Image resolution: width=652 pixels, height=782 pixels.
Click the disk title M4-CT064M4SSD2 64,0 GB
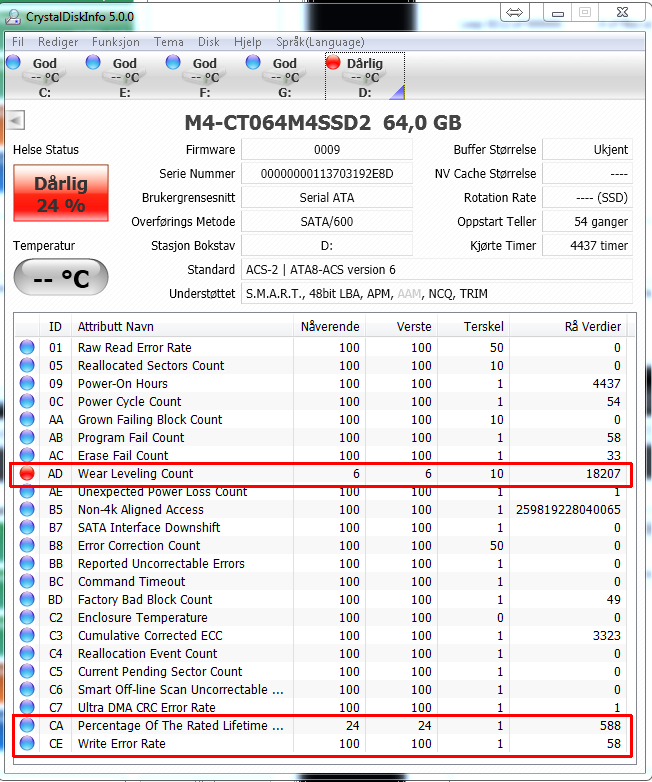[x=323, y=123]
